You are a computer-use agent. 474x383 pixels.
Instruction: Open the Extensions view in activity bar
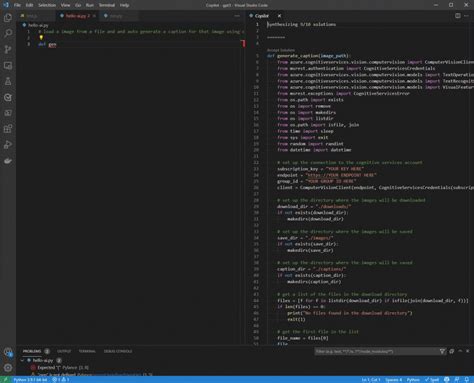(8, 129)
